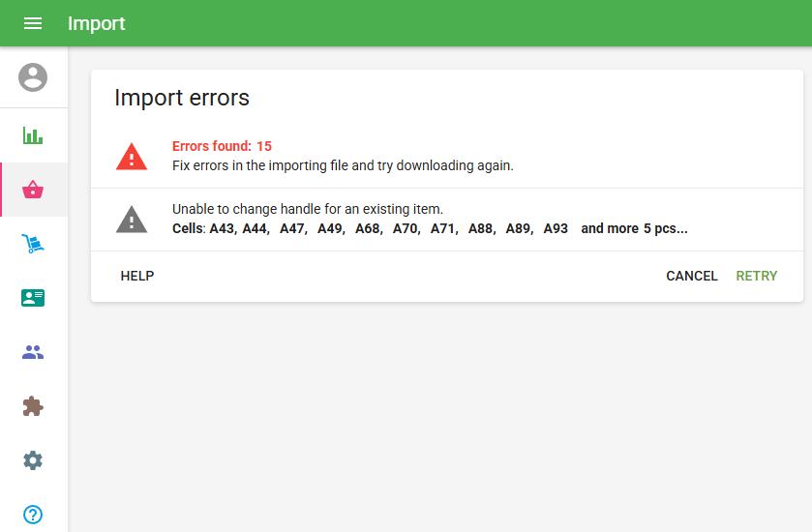The width and height of the screenshot is (812, 532).
Task: Click the red warning triangle icon
Action: click(x=132, y=157)
